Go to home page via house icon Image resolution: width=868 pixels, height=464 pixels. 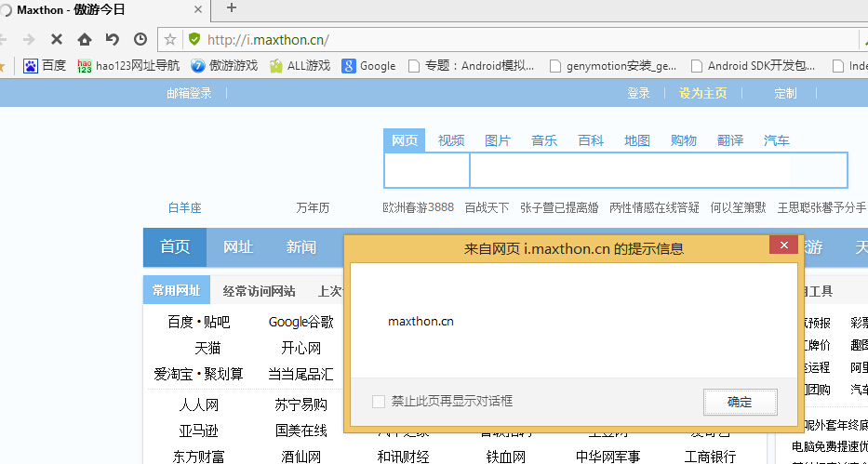coord(84,39)
